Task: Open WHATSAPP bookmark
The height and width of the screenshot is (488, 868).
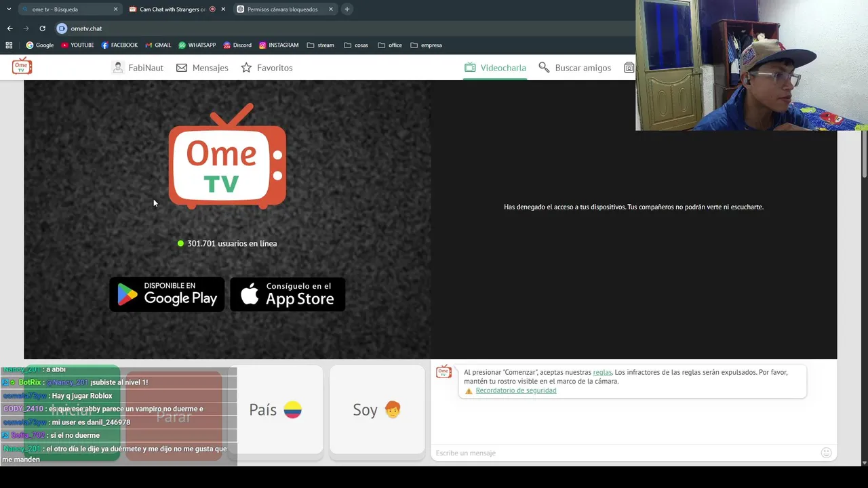Action: [x=197, y=45]
